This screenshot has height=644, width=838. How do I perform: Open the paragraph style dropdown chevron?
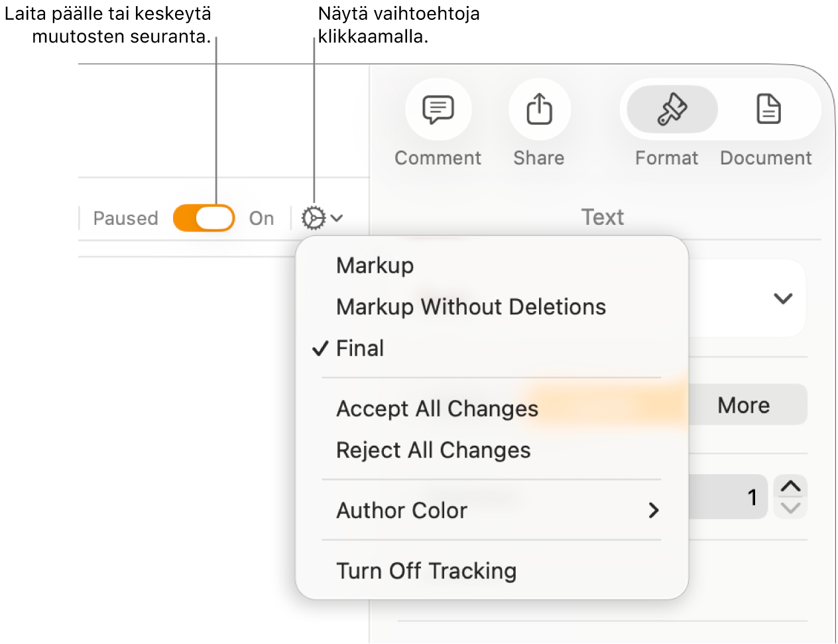tap(783, 298)
